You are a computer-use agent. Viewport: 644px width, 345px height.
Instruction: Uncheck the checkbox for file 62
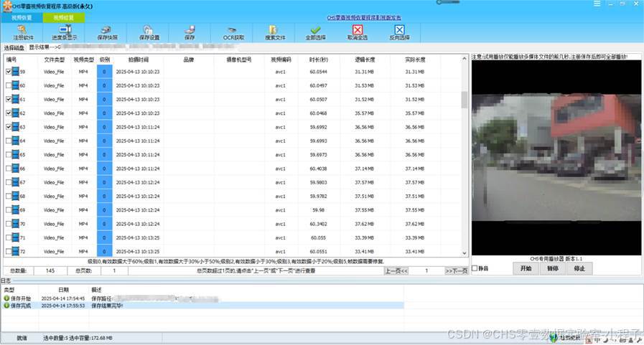[x=9, y=113]
